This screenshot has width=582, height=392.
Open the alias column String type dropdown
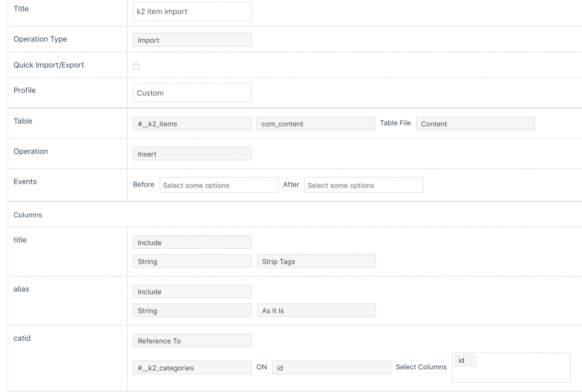(192, 310)
